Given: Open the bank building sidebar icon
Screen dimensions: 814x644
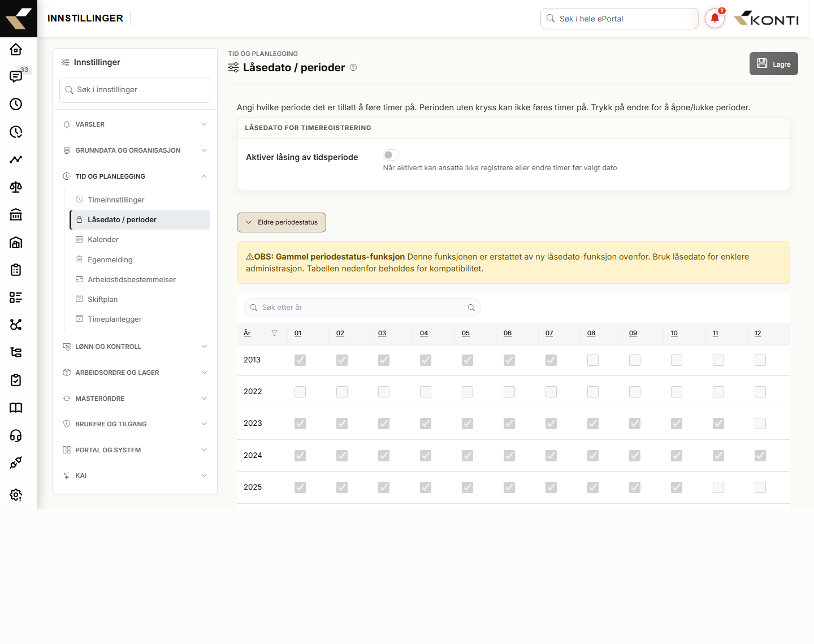Looking at the screenshot, I should click(x=16, y=214).
